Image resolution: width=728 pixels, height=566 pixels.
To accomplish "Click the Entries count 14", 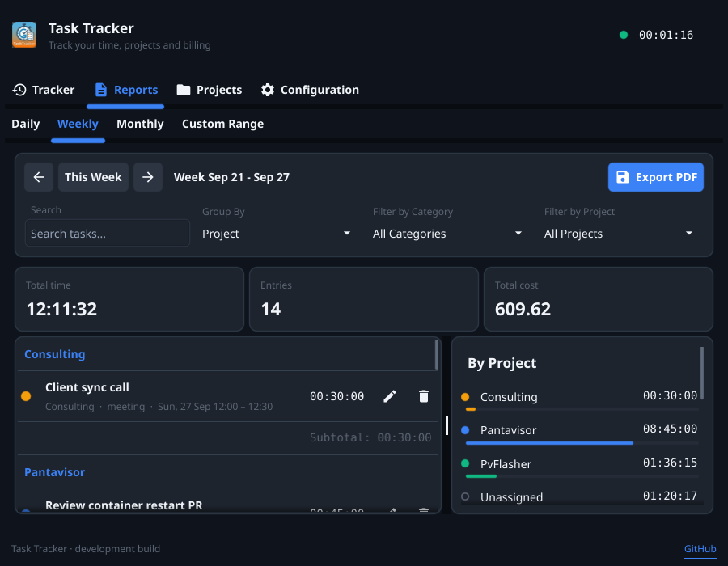I will click(x=271, y=309).
